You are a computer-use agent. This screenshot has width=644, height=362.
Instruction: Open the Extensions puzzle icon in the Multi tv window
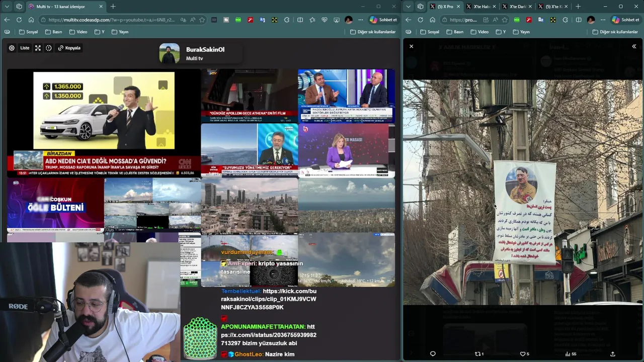point(287,20)
